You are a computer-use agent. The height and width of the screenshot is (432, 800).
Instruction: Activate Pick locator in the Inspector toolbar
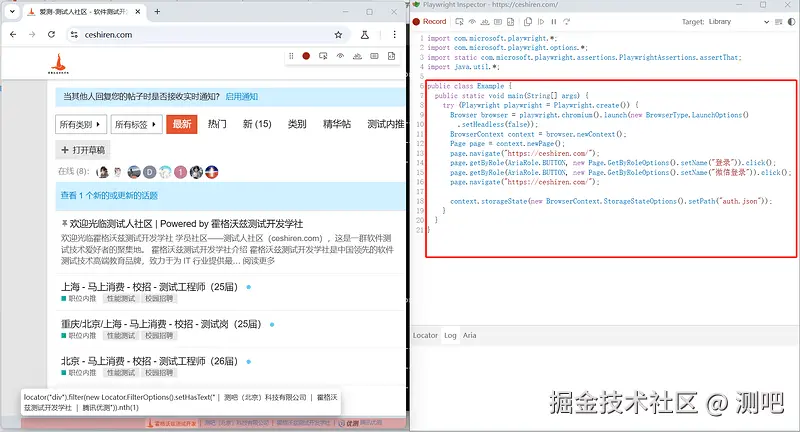459,21
